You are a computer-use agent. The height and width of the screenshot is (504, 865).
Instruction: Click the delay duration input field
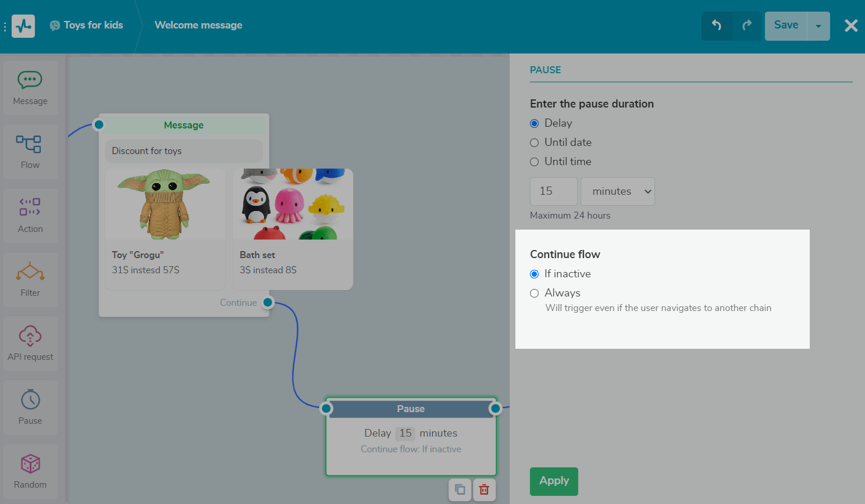click(x=553, y=191)
